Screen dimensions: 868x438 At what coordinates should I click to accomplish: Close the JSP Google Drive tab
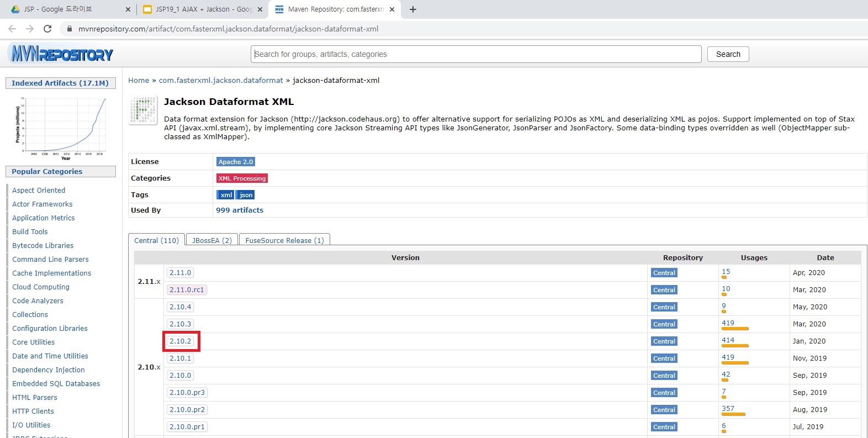pos(128,9)
